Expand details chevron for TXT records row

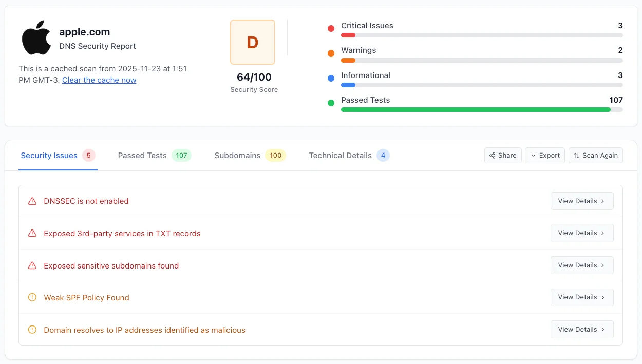coord(603,233)
